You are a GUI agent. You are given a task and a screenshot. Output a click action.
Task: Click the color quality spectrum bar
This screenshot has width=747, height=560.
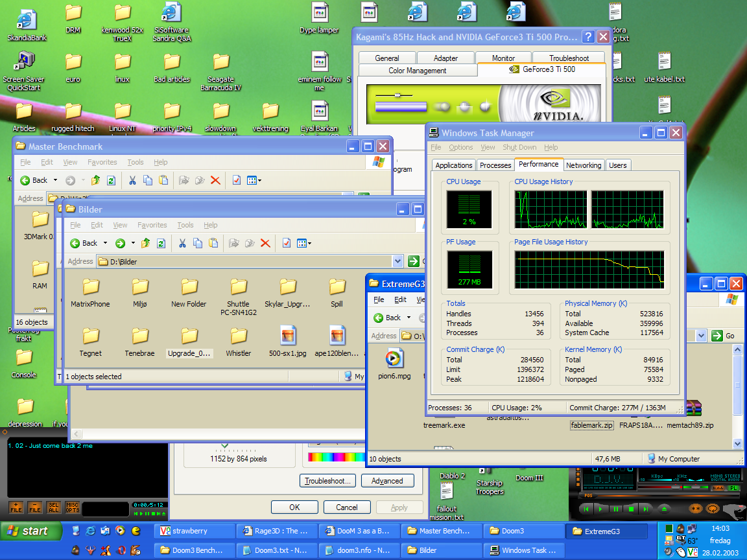click(x=337, y=458)
